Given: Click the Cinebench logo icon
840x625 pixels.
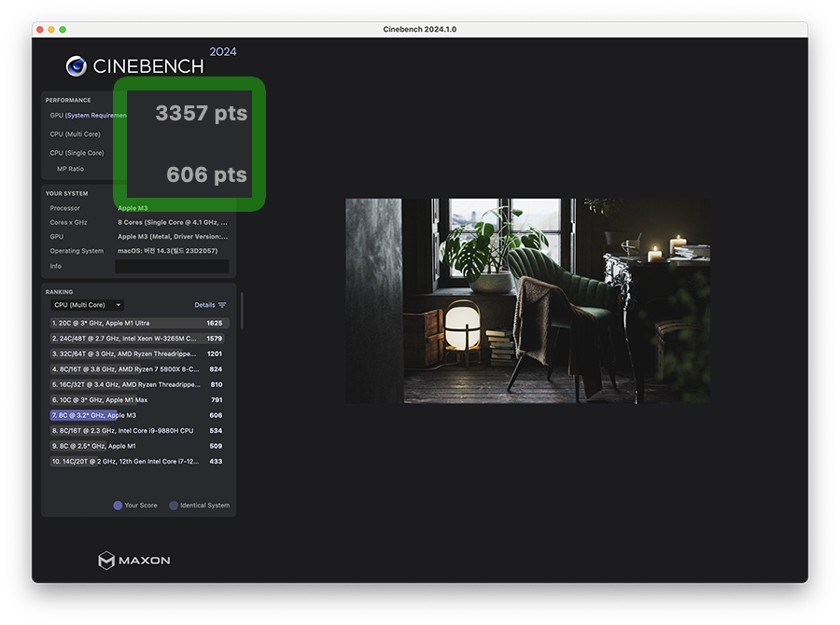Looking at the screenshot, I should point(77,66).
